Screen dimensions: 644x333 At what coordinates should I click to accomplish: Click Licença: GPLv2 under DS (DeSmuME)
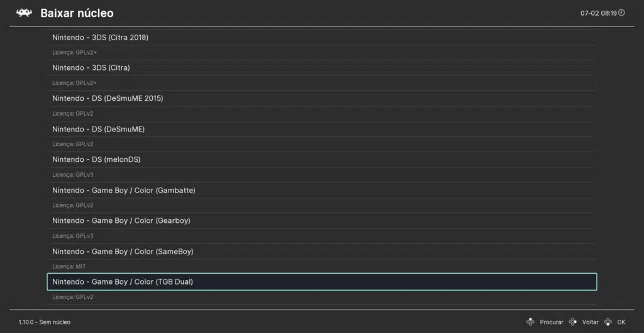73,144
